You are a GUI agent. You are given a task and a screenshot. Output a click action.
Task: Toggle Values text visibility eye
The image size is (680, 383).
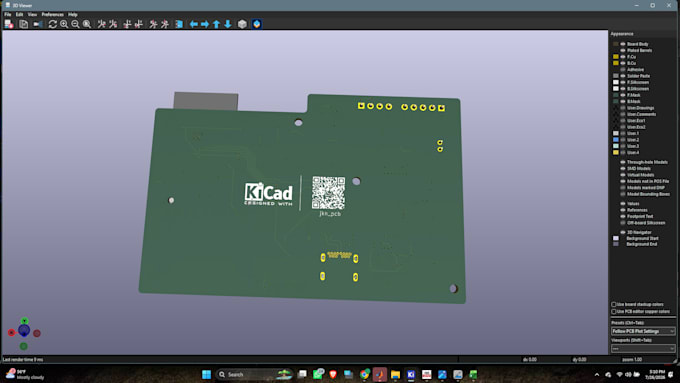623,203
